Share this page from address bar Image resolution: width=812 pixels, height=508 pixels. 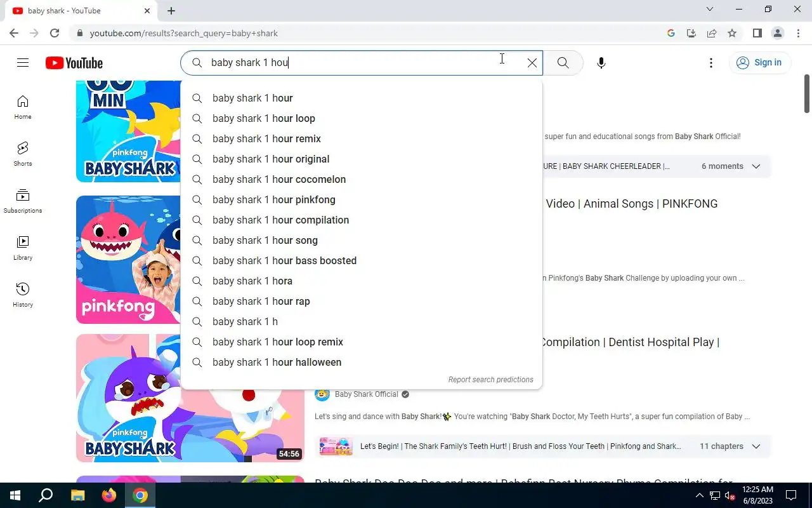(x=712, y=33)
